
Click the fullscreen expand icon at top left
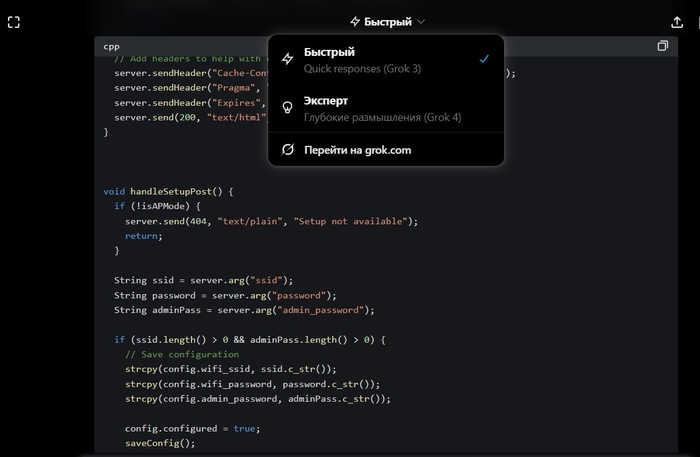coord(14,21)
